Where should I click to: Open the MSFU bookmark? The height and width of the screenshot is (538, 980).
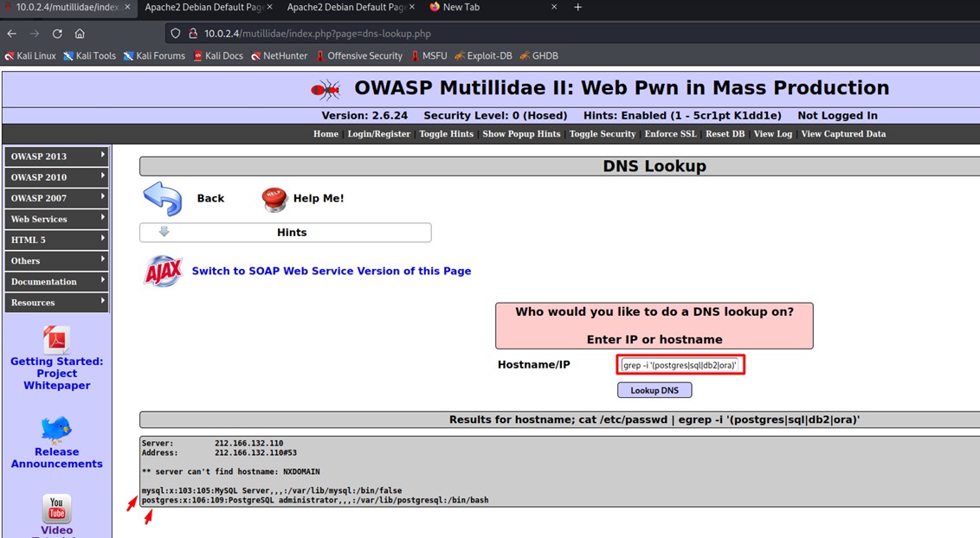click(429, 56)
